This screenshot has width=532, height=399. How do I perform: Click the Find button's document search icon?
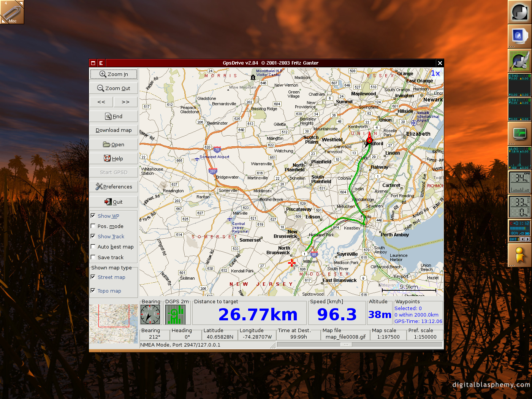(108, 117)
